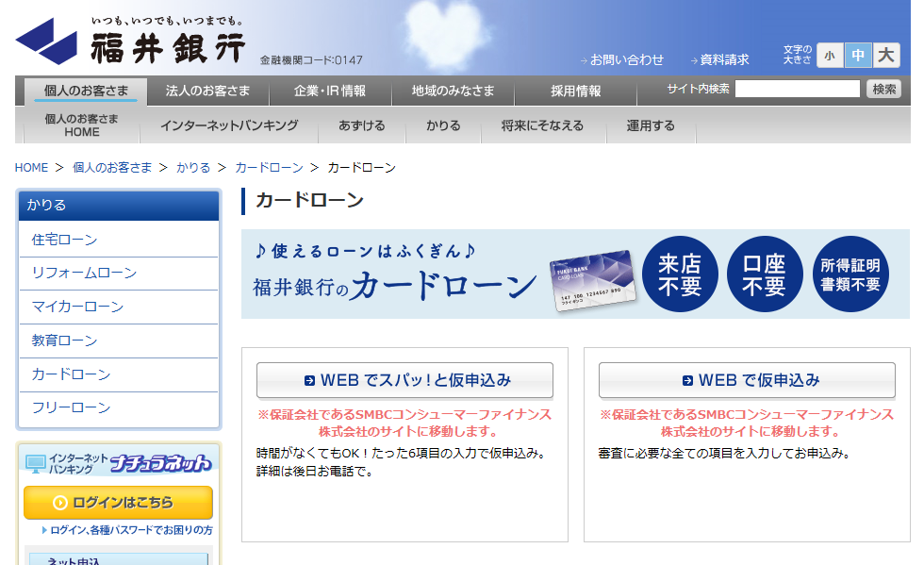
Task: Click the ログインはこちら button
Action: [x=118, y=503]
